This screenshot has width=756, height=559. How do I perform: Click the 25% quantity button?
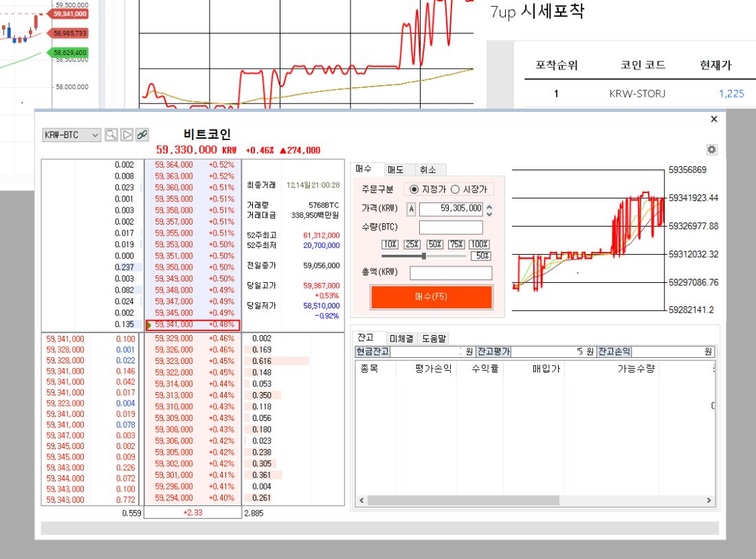point(412,244)
